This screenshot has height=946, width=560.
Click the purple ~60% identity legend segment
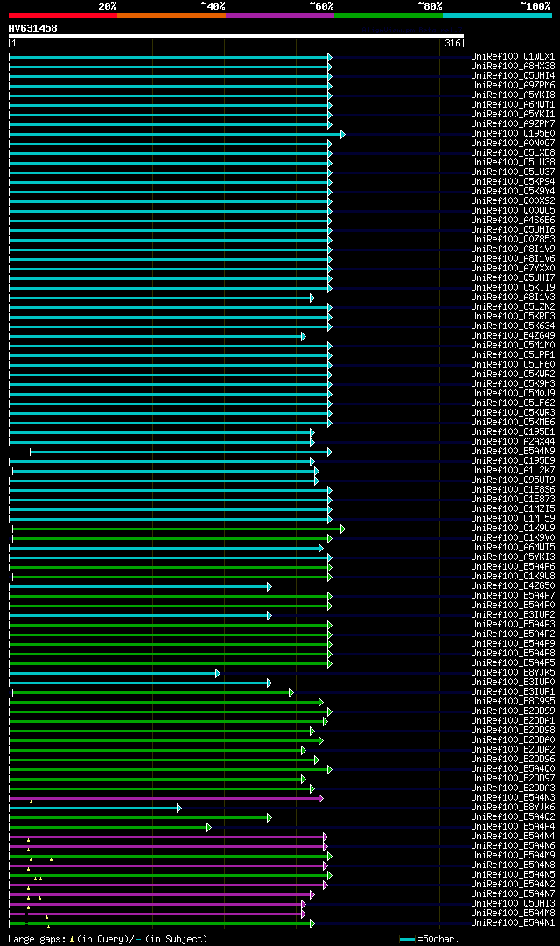(280, 16)
